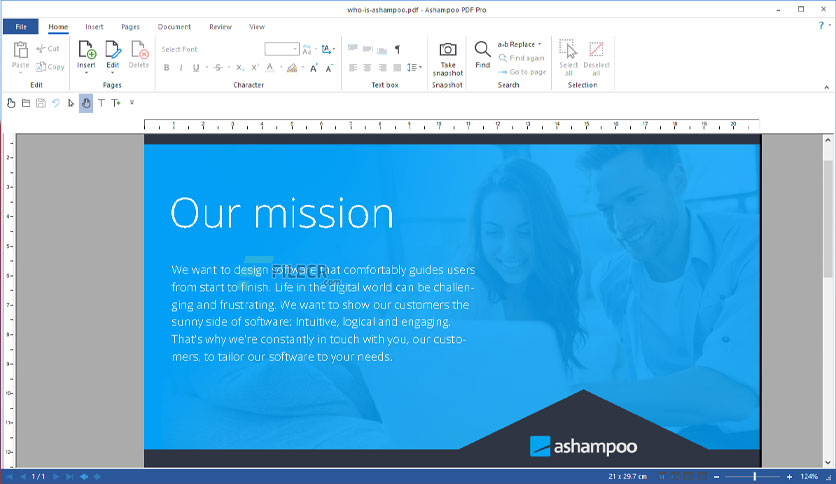This screenshot has height=484, width=836.
Task: Click the save disk icon in quick toolbar
Action: (41, 103)
